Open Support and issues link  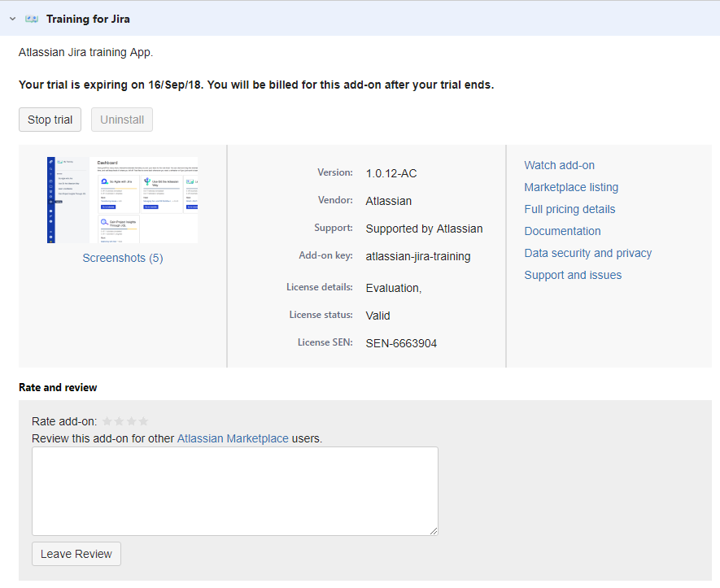tap(573, 275)
